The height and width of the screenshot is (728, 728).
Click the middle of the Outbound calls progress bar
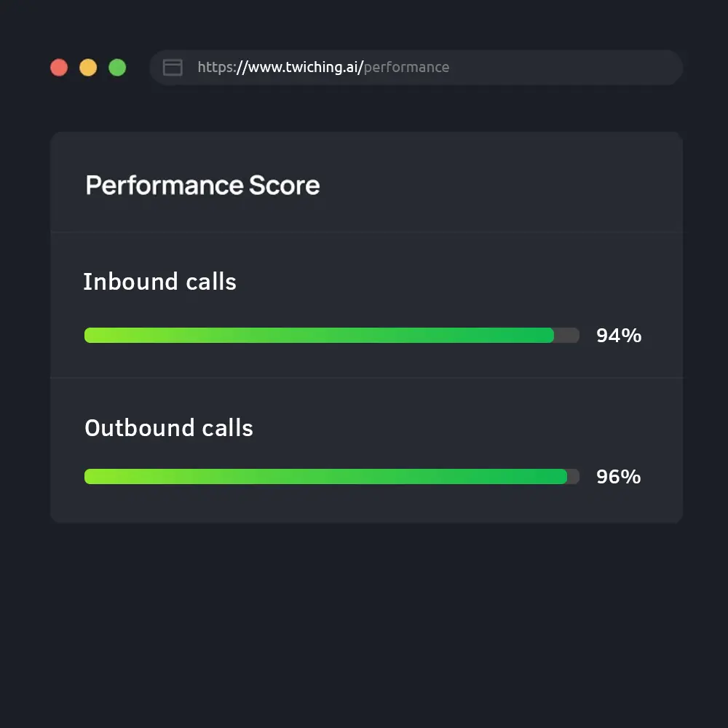coord(332,477)
